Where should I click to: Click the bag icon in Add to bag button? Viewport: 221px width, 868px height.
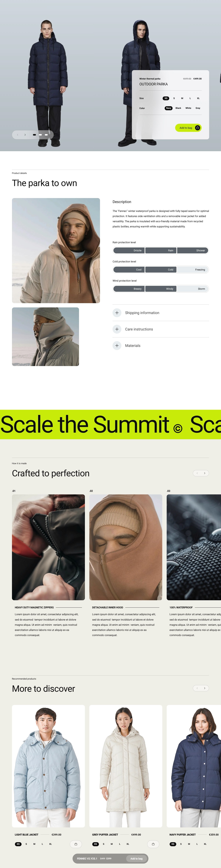pyautogui.click(x=197, y=128)
